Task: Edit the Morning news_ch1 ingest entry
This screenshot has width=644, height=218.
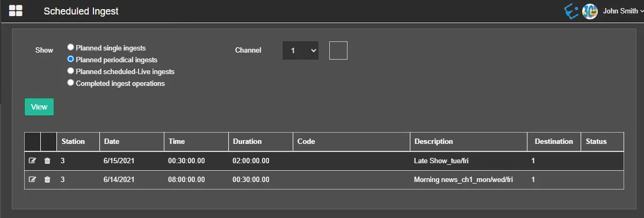Action: 32,179
